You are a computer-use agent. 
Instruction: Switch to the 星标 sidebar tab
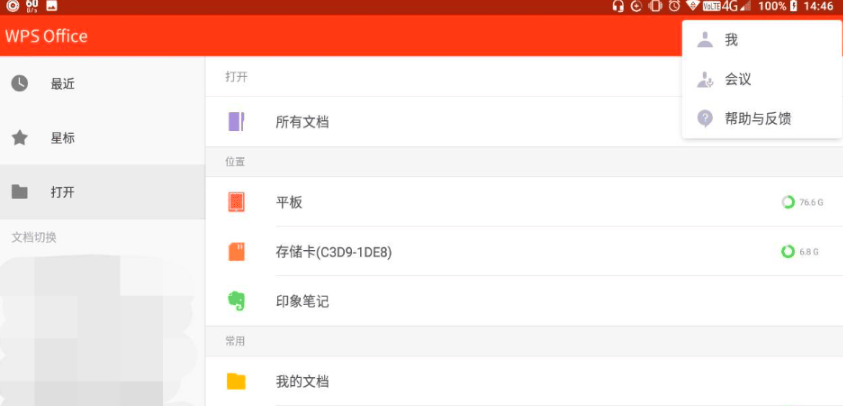click(102, 138)
